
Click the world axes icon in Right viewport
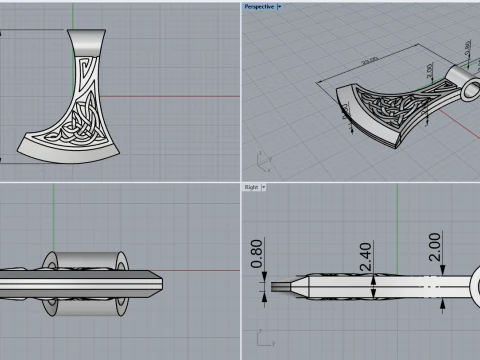pos(266,338)
